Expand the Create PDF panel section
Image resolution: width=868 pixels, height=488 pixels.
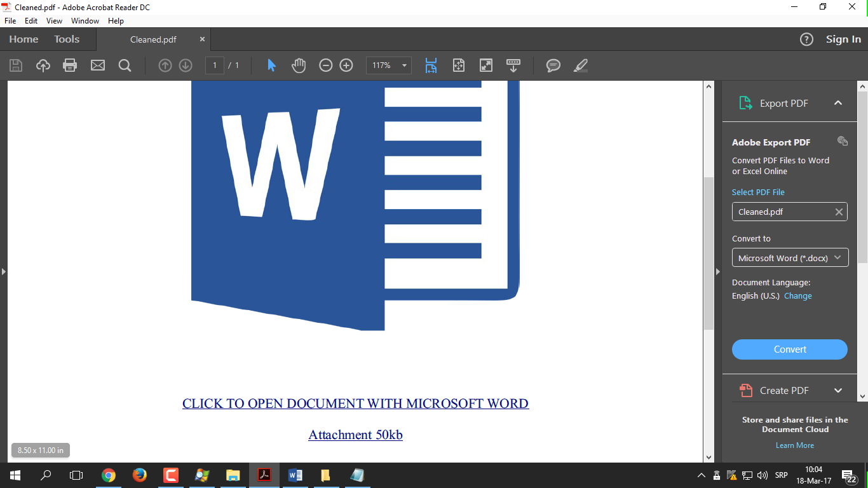point(837,391)
